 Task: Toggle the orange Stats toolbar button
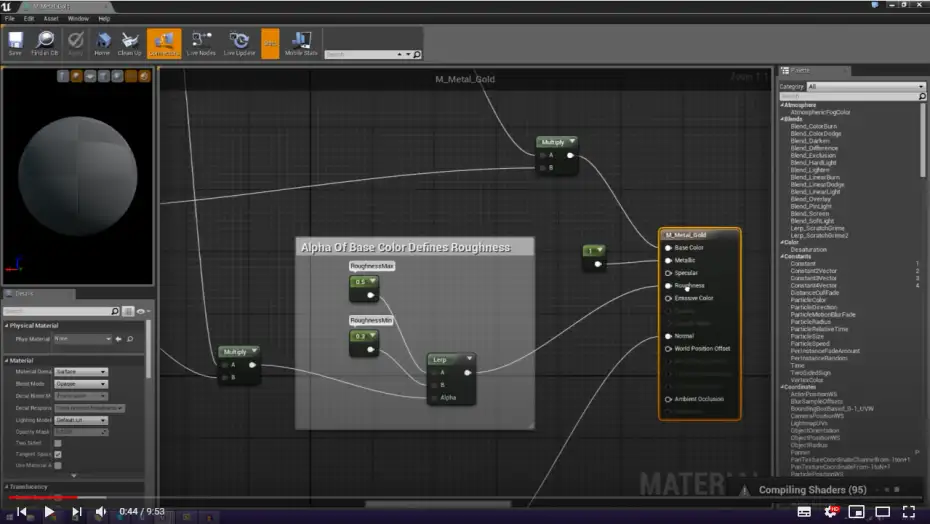(x=270, y=44)
